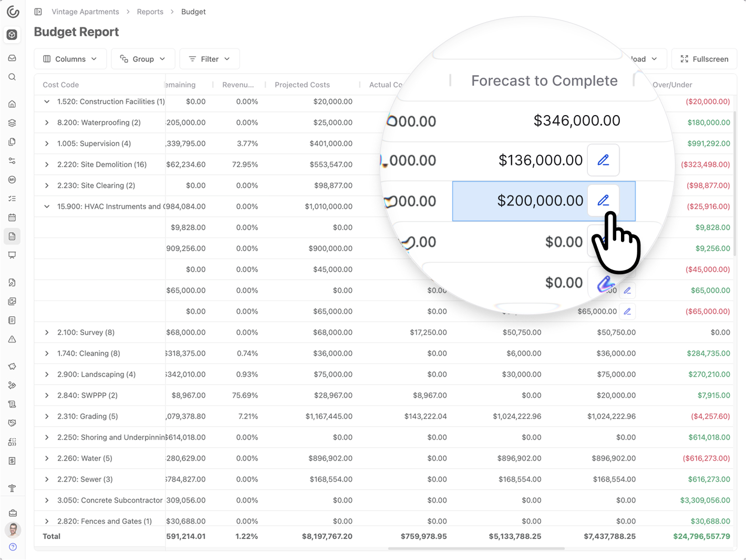This screenshot has width=746, height=560.
Task: Click the user avatar at the bottom
Action: point(12,530)
